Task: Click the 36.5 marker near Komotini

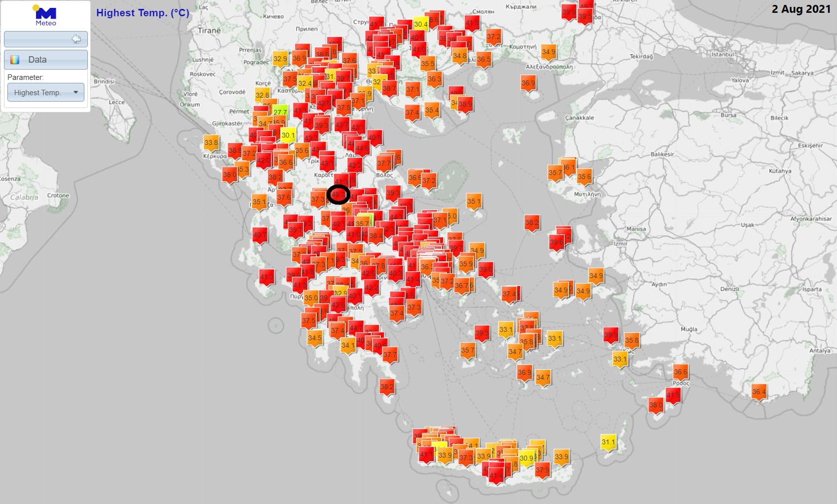Action: (484, 59)
